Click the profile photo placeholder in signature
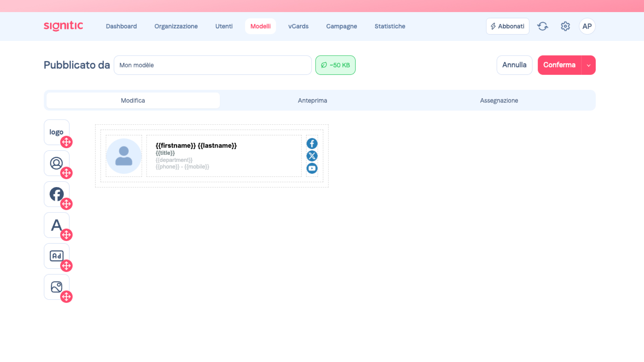644x362 pixels. [124, 156]
